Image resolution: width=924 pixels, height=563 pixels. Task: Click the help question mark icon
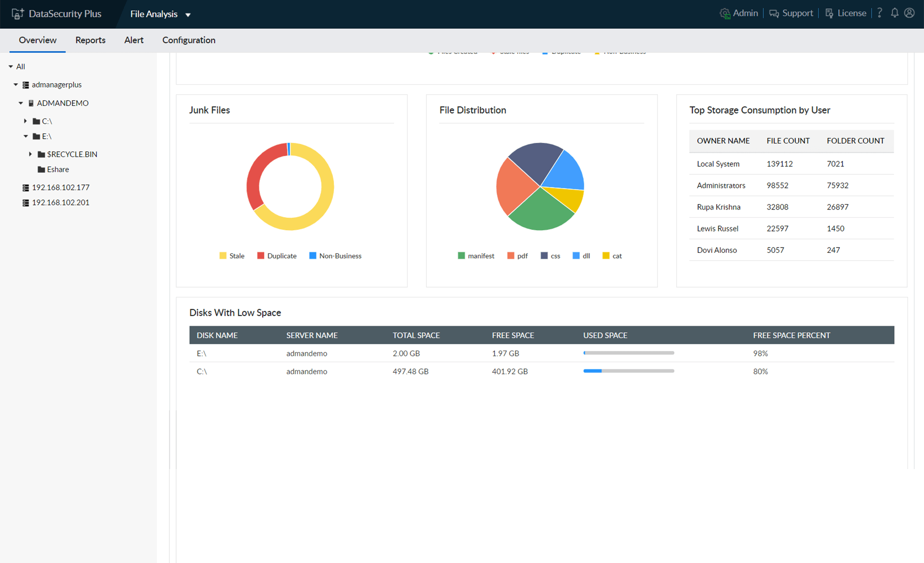(x=879, y=13)
